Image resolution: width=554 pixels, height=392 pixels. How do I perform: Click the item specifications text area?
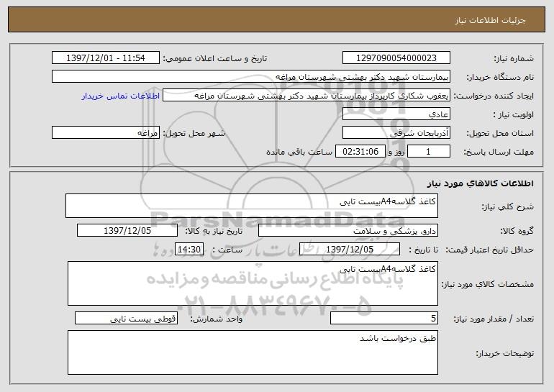(x=253, y=283)
